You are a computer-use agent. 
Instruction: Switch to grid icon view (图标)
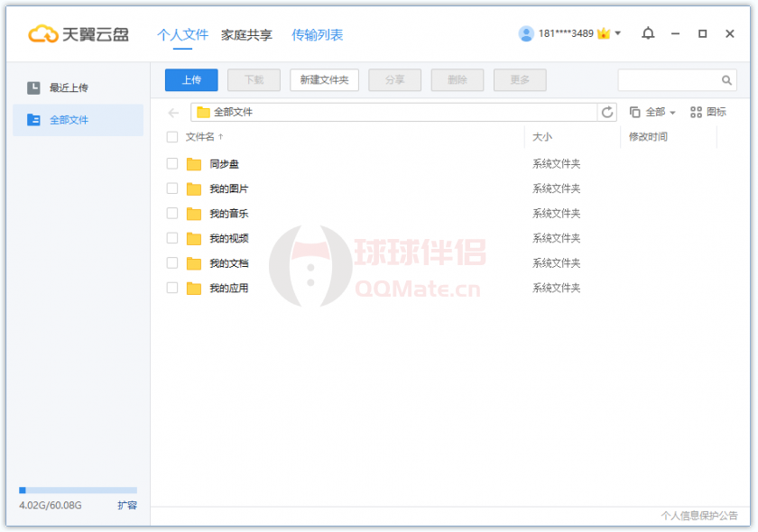[x=708, y=112]
